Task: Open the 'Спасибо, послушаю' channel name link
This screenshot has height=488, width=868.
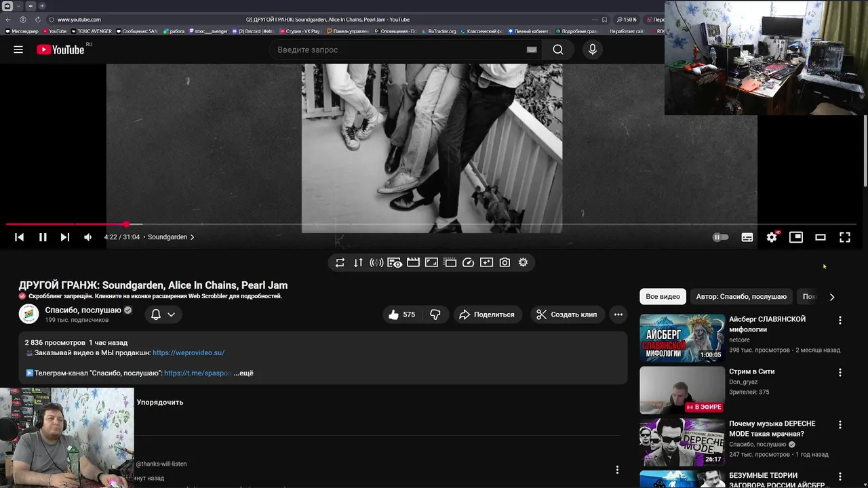Action: (83, 310)
